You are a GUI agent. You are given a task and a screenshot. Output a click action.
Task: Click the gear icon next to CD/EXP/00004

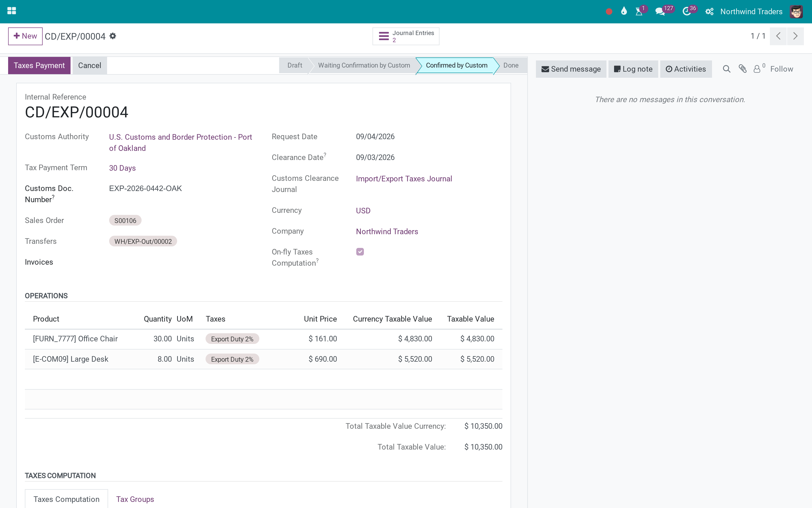113,36
